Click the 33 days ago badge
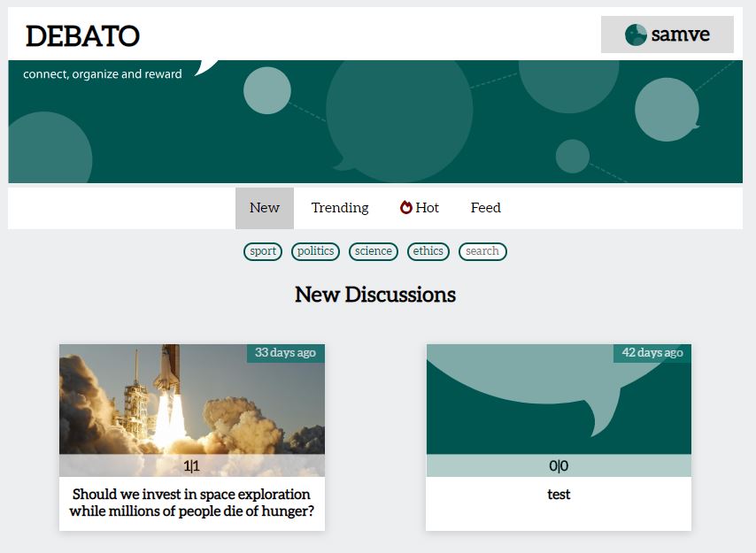This screenshot has height=553, width=756. point(285,353)
